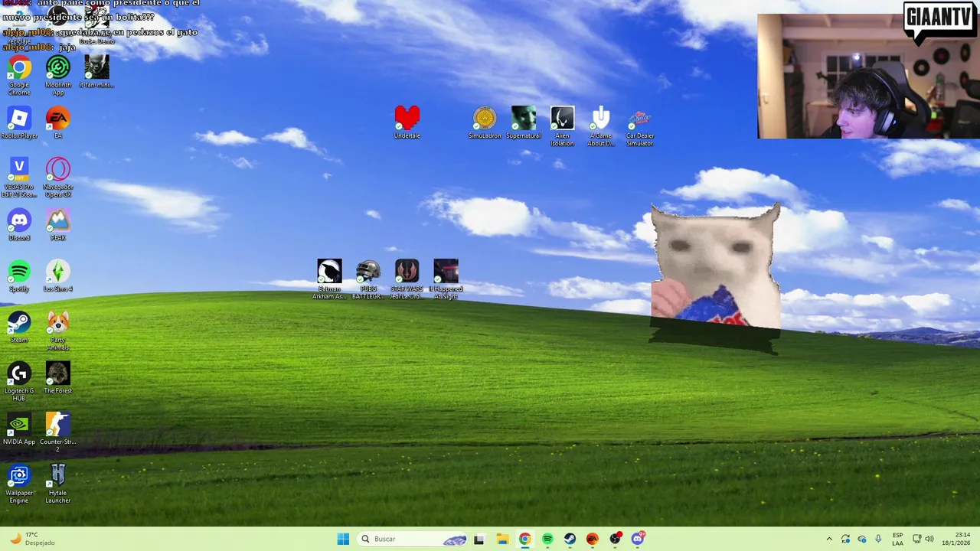
Task: Open the Windows Start menu
Action: (343, 539)
